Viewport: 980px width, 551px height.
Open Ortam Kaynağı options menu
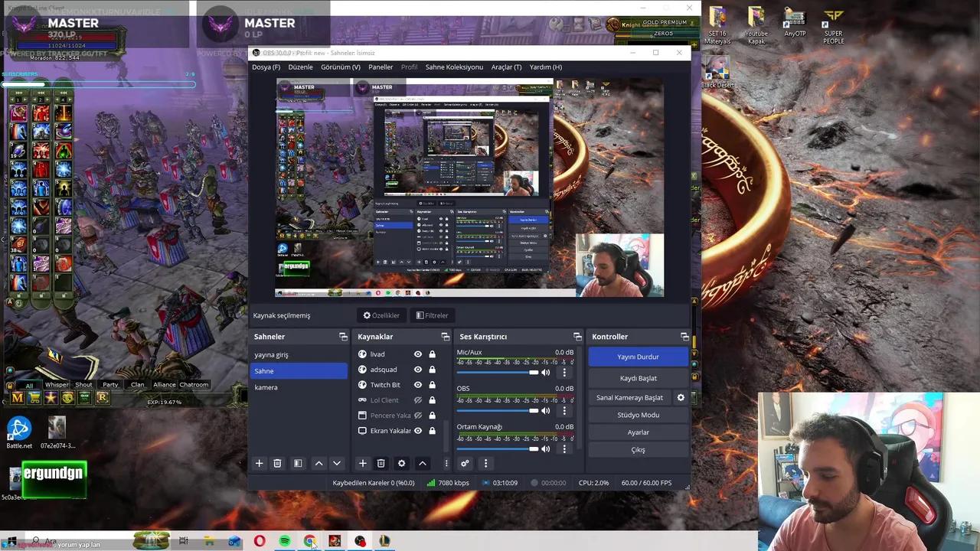(x=564, y=448)
